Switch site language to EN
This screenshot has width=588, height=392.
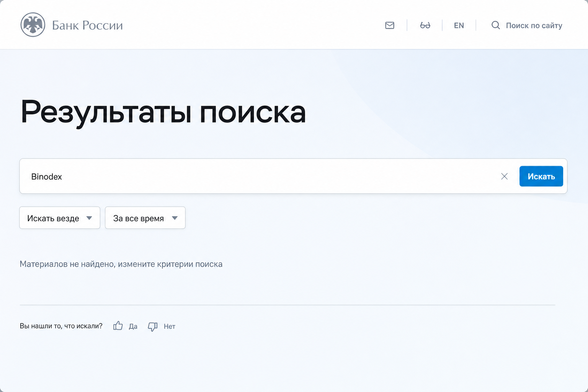point(459,26)
